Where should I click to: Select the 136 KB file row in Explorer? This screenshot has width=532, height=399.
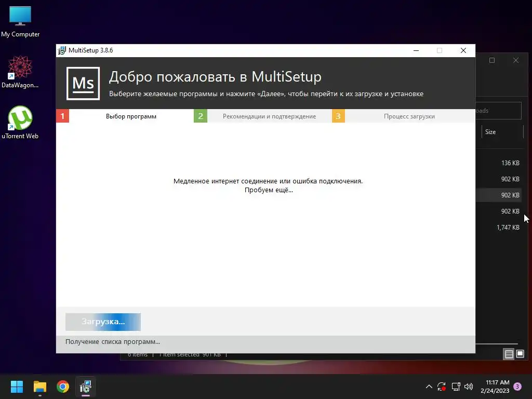pyautogui.click(x=499, y=163)
